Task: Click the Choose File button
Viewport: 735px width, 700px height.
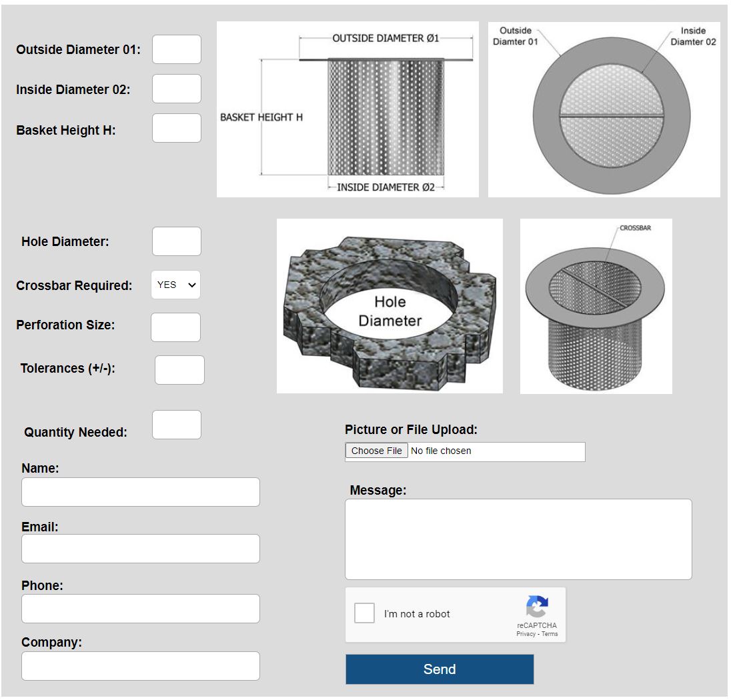Action: 376,451
